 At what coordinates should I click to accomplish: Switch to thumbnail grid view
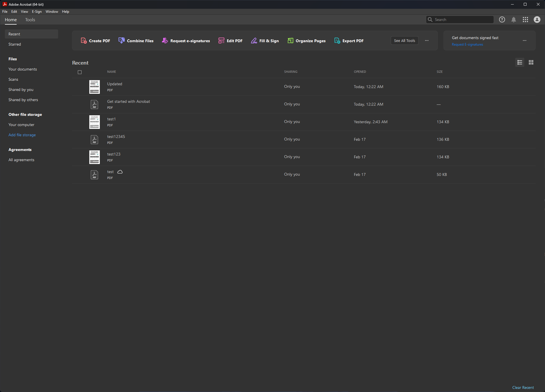pos(531,62)
